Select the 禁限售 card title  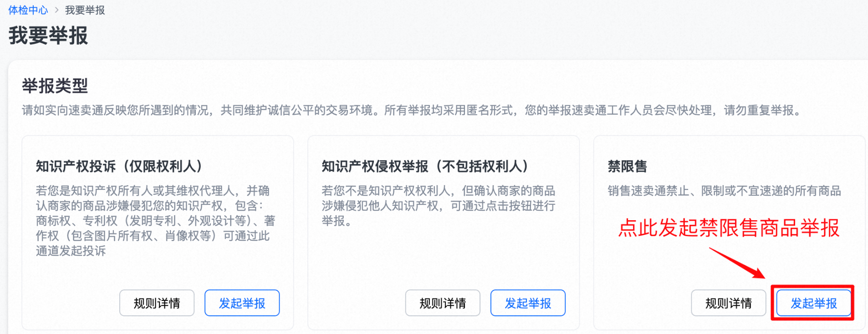[627, 167]
